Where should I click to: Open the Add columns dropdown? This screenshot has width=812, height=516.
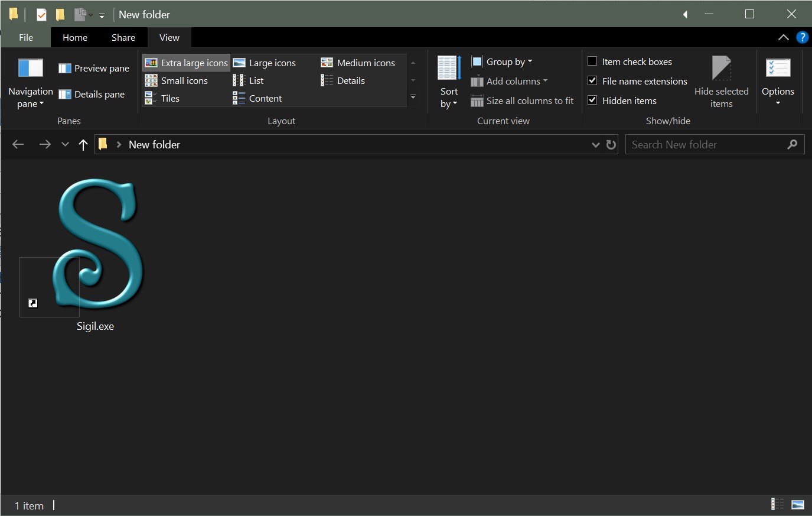click(x=510, y=81)
